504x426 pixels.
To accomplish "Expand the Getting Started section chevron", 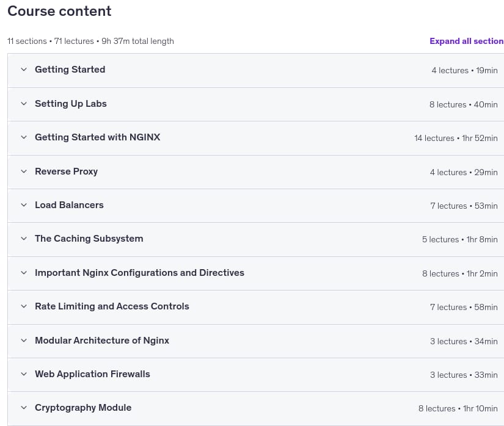I will coord(24,70).
